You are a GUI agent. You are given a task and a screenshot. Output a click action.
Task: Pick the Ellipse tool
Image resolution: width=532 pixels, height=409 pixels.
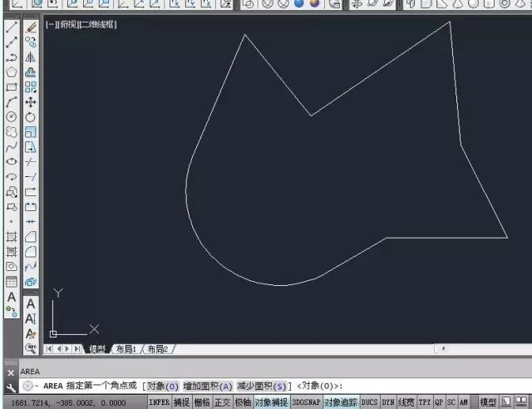coord(12,161)
